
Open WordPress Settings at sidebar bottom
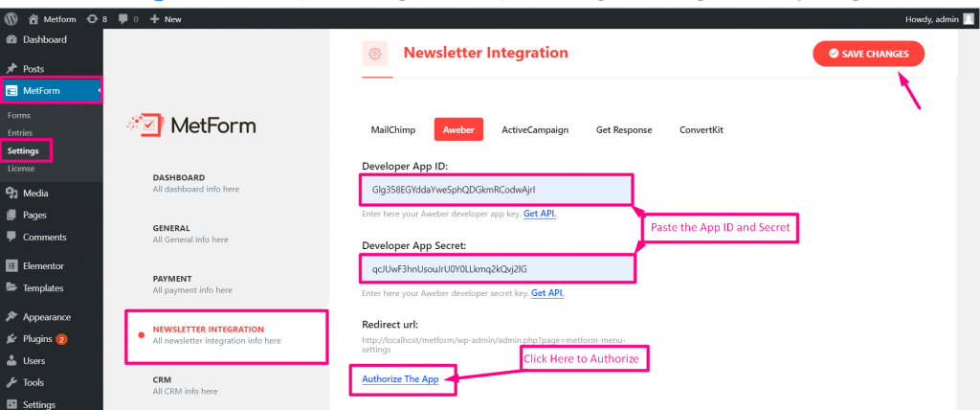pyautogui.click(x=38, y=404)
